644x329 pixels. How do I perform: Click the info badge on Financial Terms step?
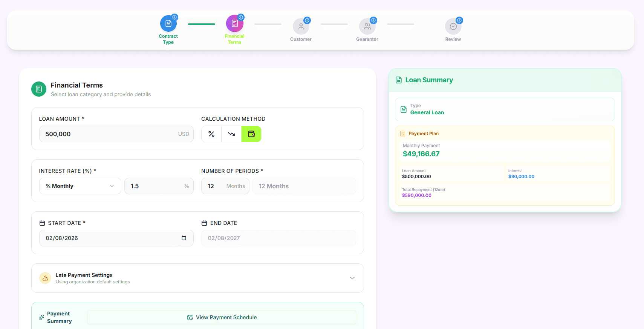point(241,17)
